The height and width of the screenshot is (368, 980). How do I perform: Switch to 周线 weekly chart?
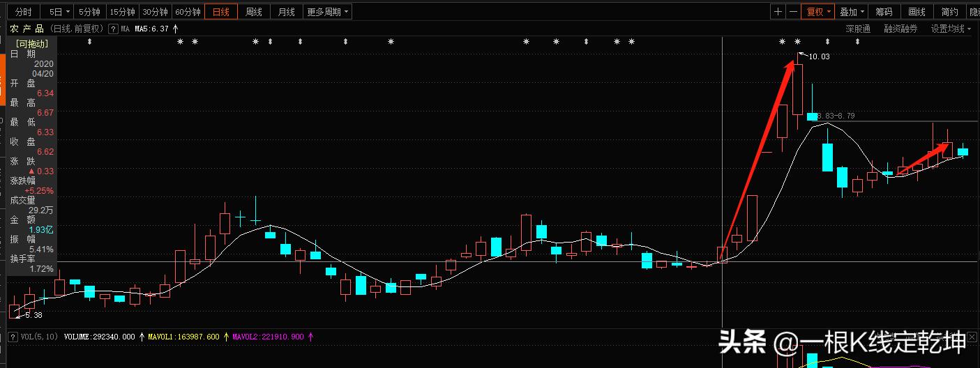pyautogui.click(x=254, y=12)
